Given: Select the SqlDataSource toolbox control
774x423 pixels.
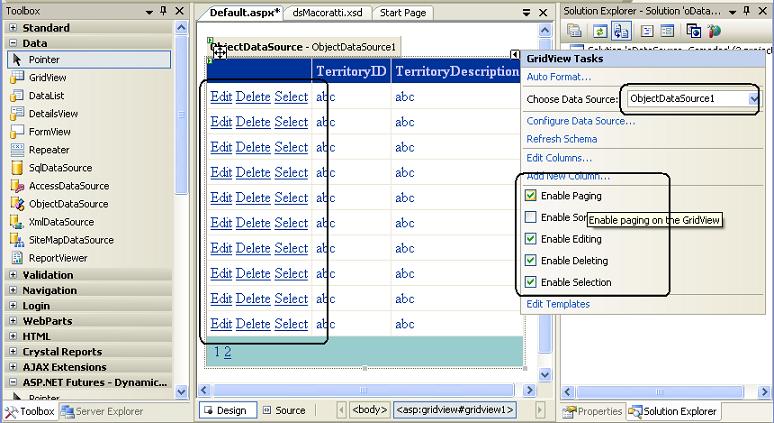Looking at the screenshot, I should (x=59, y=168).
